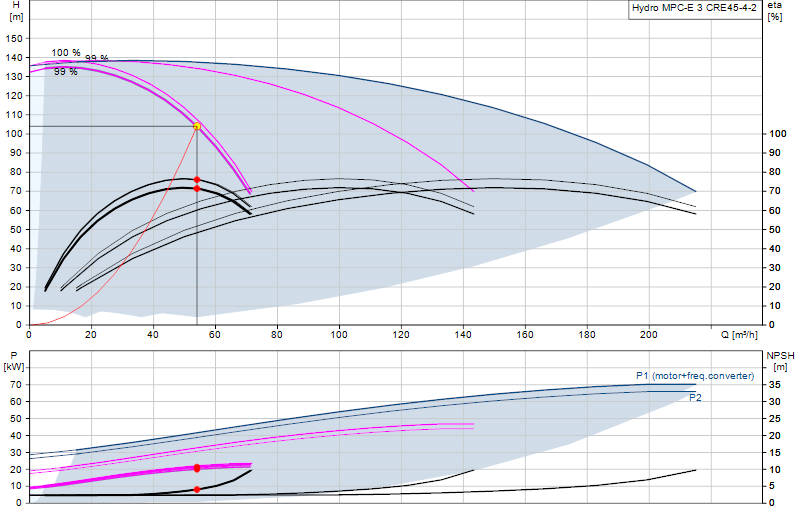Click the 'Q [m³/h]' axis title
This screenshot has height=520, width=800.
(x=739, y=335)
